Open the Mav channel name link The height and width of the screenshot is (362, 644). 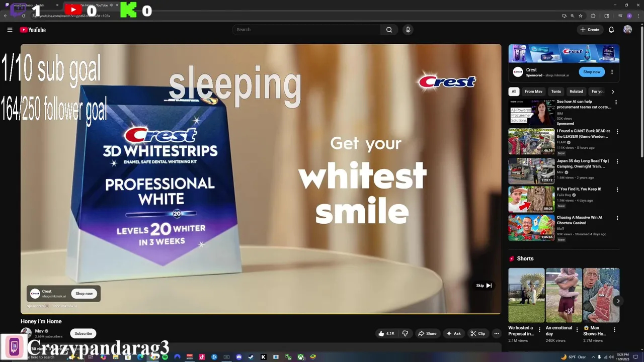point(39,331)
